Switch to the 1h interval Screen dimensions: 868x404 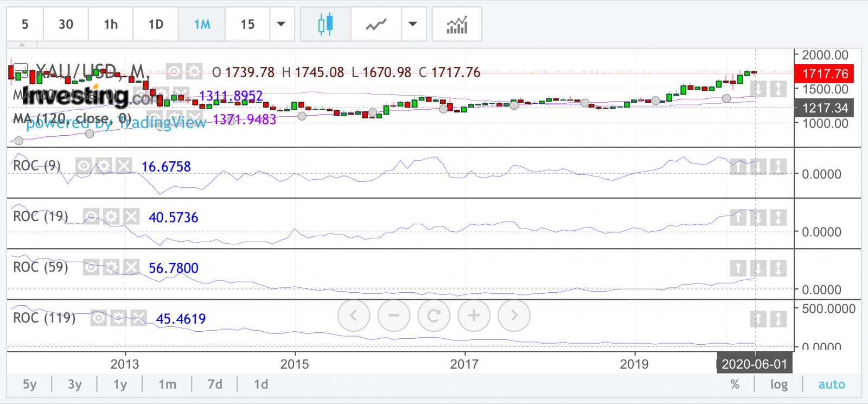point(111,24)
